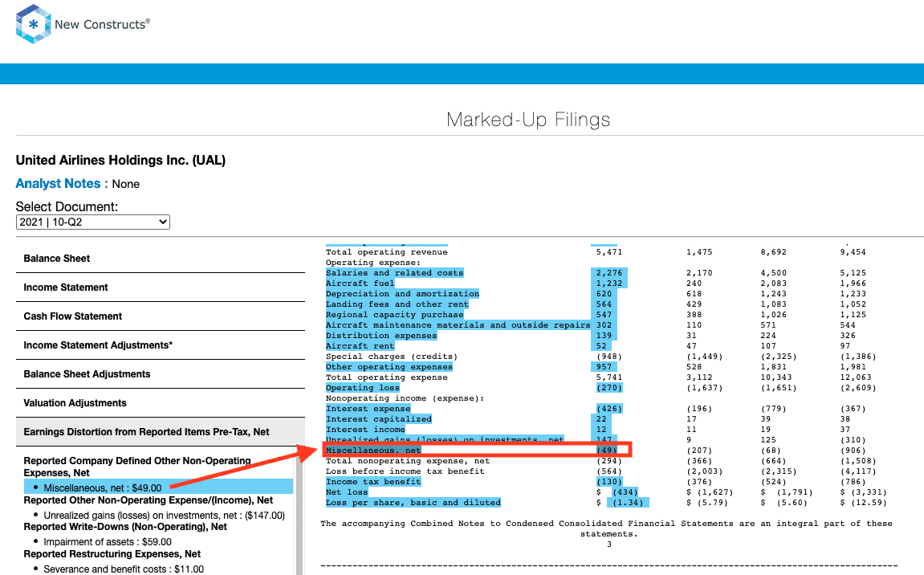Click the New Constructs brand name

click(x=102, y=24)
